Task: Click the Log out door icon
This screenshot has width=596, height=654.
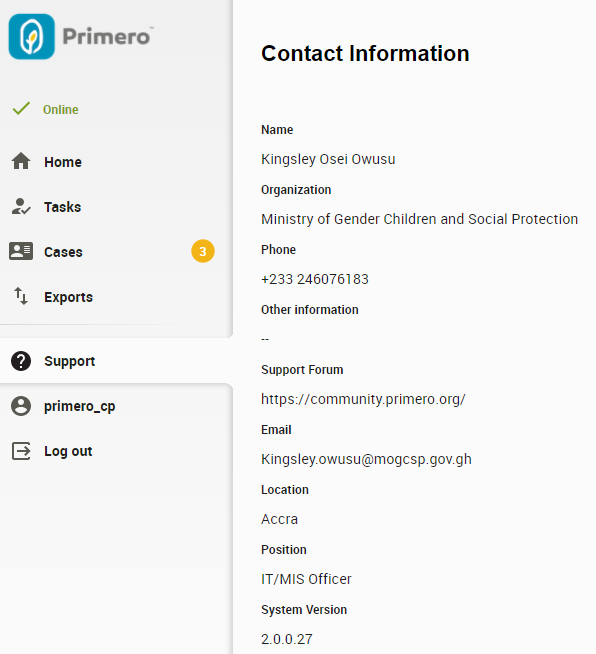Action: [x=21, y=451]
